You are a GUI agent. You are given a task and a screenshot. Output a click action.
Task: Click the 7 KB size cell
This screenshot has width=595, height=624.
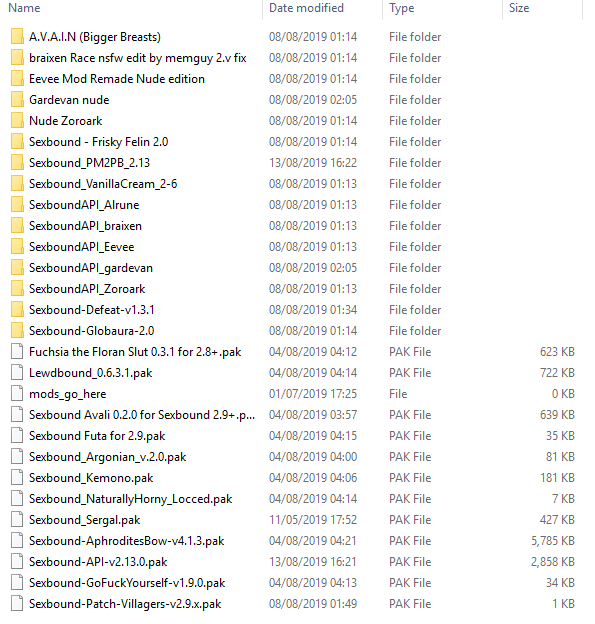[563, 499]
